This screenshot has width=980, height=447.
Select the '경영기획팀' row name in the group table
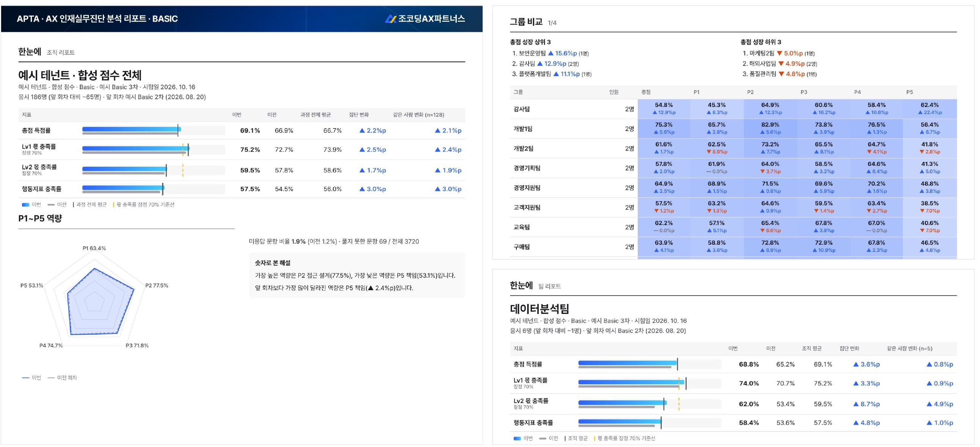527,168
